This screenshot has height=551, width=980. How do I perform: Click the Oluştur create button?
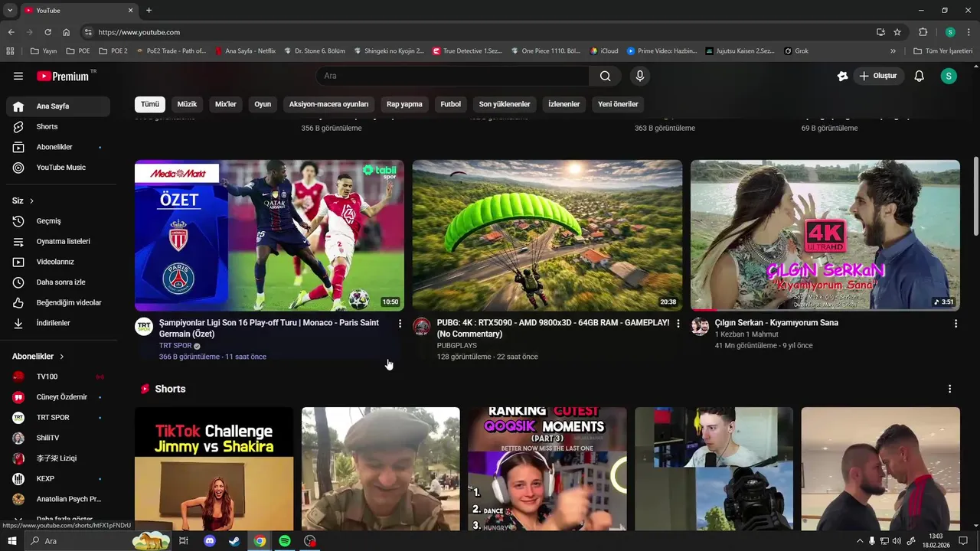878,76
